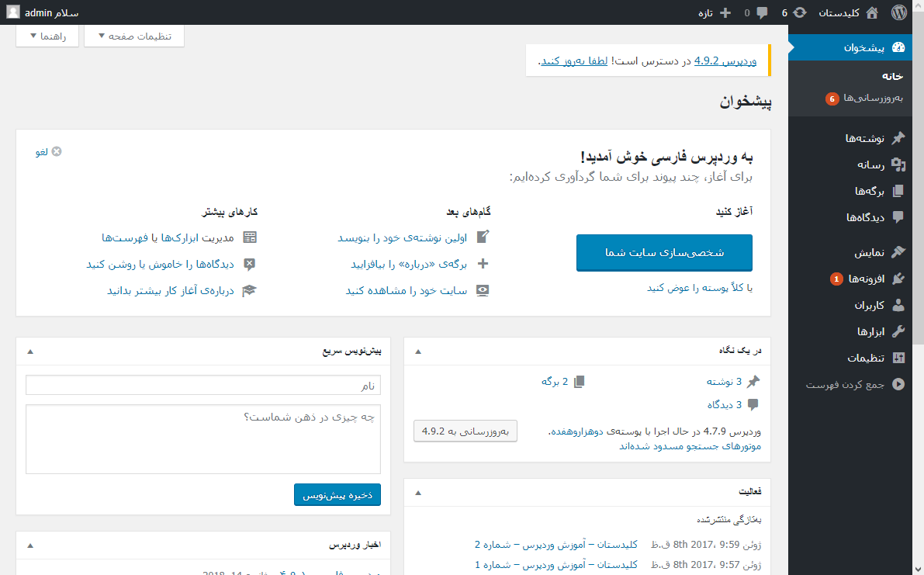924x575 pixels.
Task: Collapse the پیش‌نویس سریع widget
Action: point(30,352)
